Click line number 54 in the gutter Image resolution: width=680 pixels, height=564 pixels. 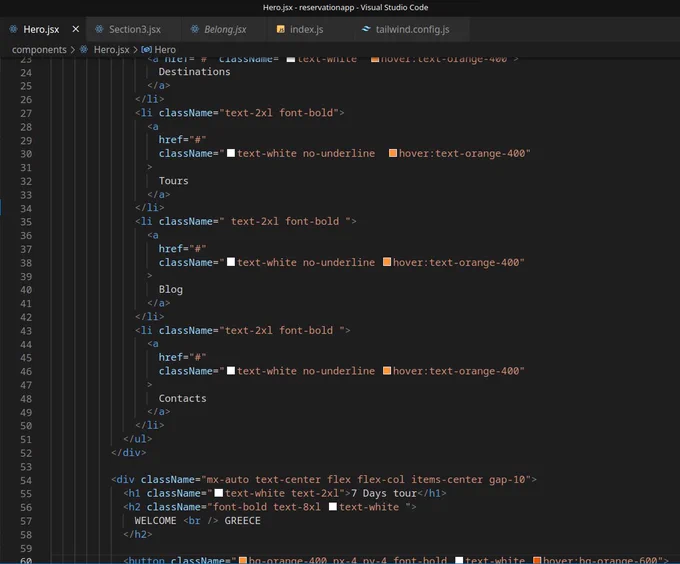(26, 480)
